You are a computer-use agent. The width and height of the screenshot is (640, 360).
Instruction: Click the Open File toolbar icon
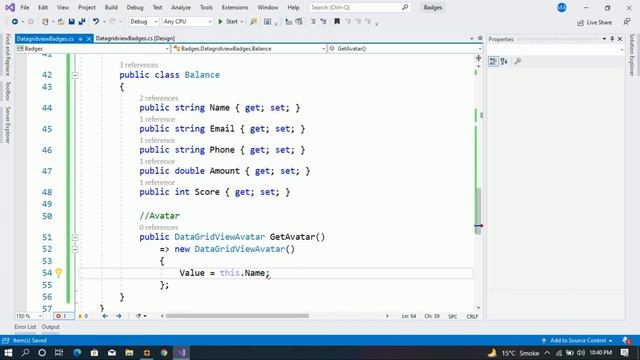[x=61, y=22]
